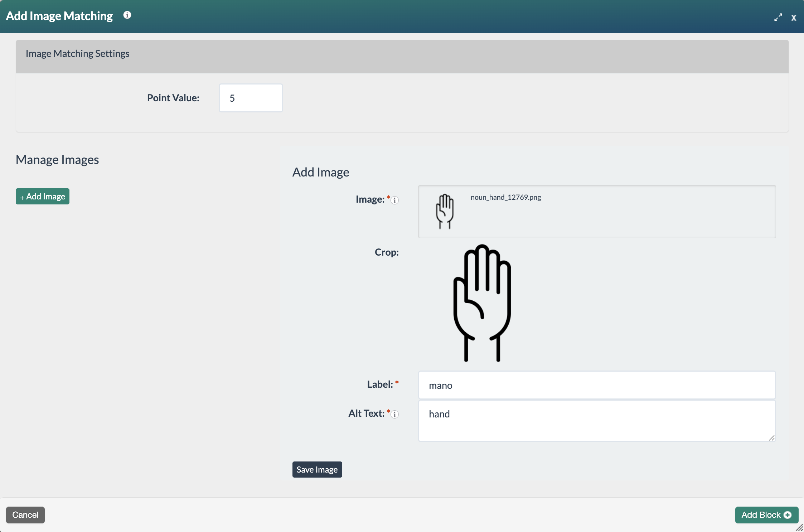Click the Image Matching Settings panel header

[402, 57]
